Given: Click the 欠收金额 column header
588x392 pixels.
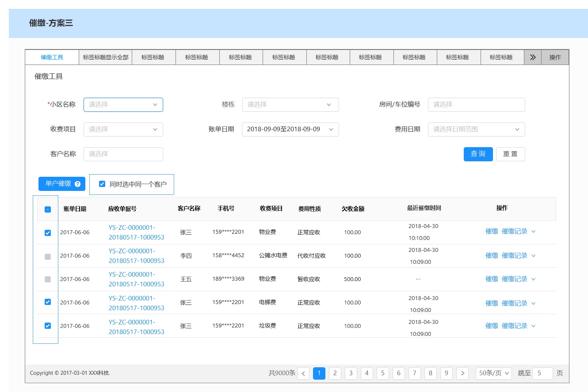Looking at the screenshot, I should [353, 209].
